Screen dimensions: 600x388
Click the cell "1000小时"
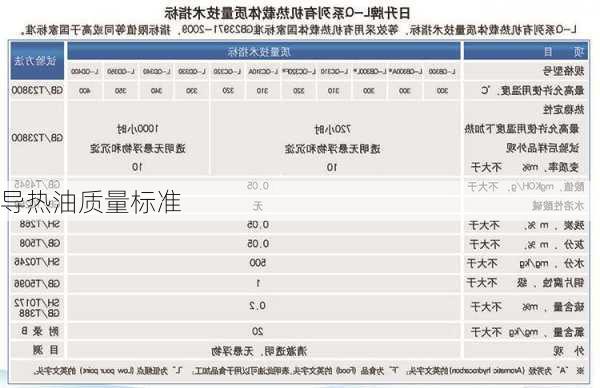(x=138, y=129)
